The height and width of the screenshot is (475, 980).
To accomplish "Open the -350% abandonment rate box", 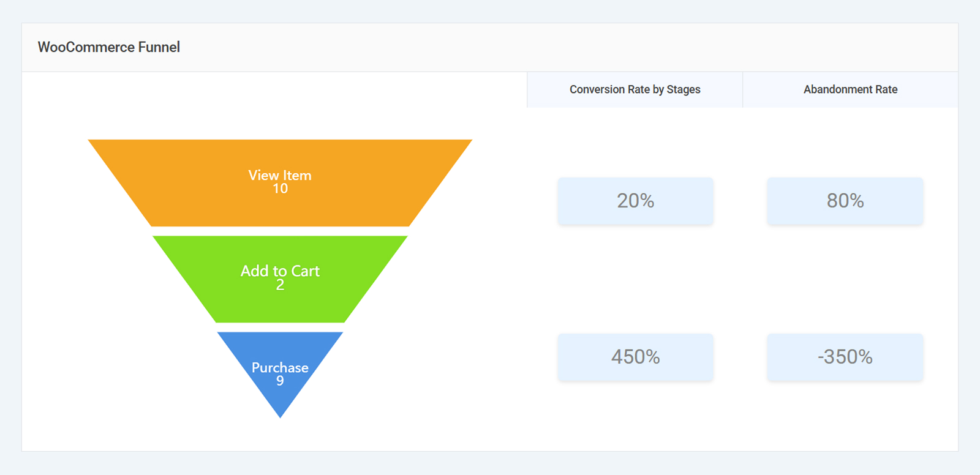I will [x=845, y=357].
